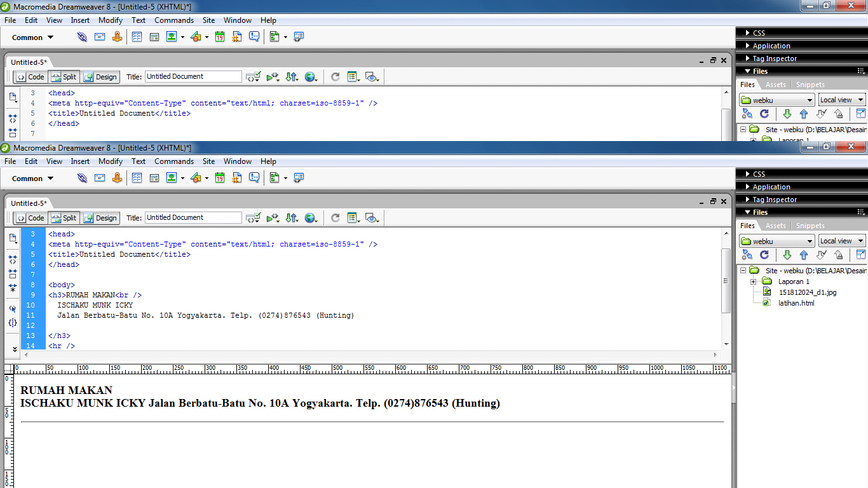Image resolution: width=868 pixels, height=488 pixels.
Task: Click green Get File arrow in lower Files panel
Action: (787, 255)
